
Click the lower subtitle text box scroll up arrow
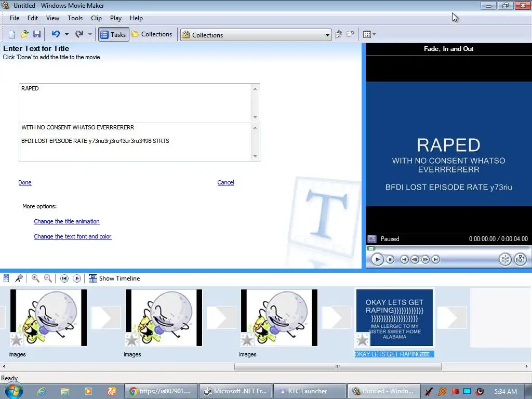pyautogui.click(x=255, y=128)
